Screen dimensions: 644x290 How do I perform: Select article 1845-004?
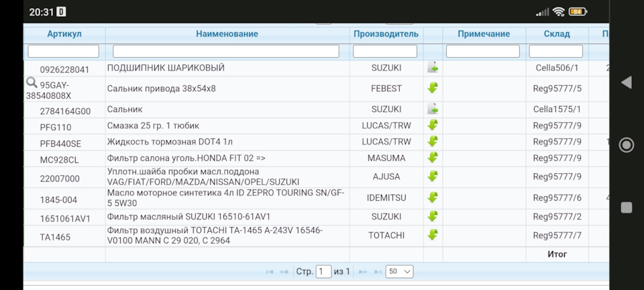58,200
